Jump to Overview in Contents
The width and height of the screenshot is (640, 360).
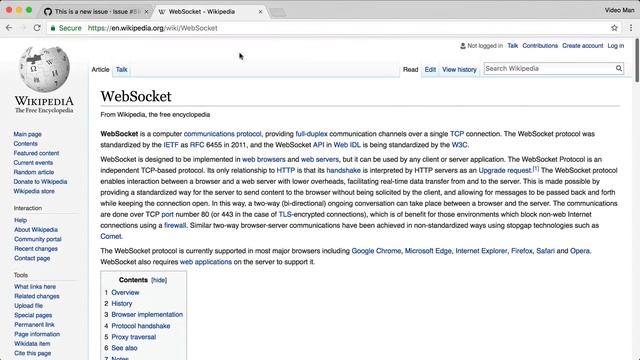click(x=125, y=293)
